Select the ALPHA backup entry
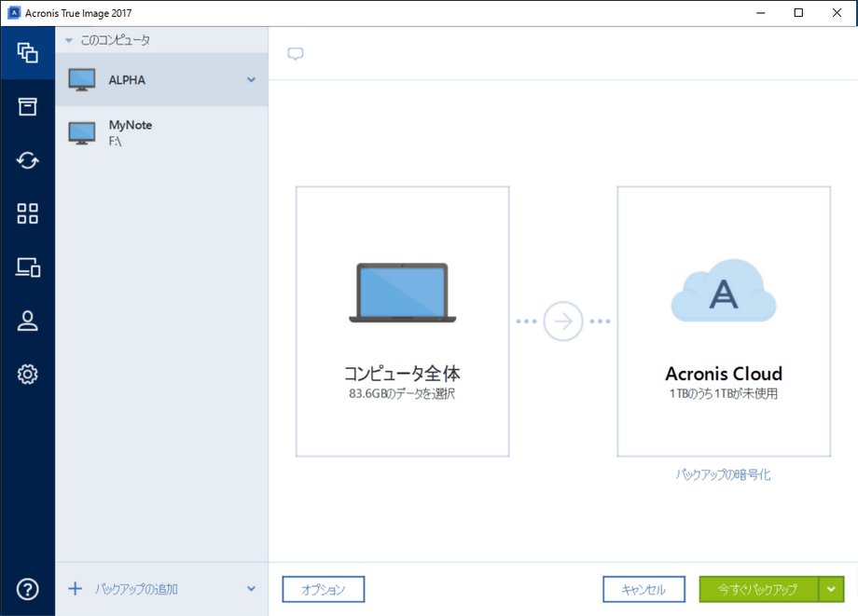Screen dimensions: 858x616 pyautogui.click(x=162, y=80)
